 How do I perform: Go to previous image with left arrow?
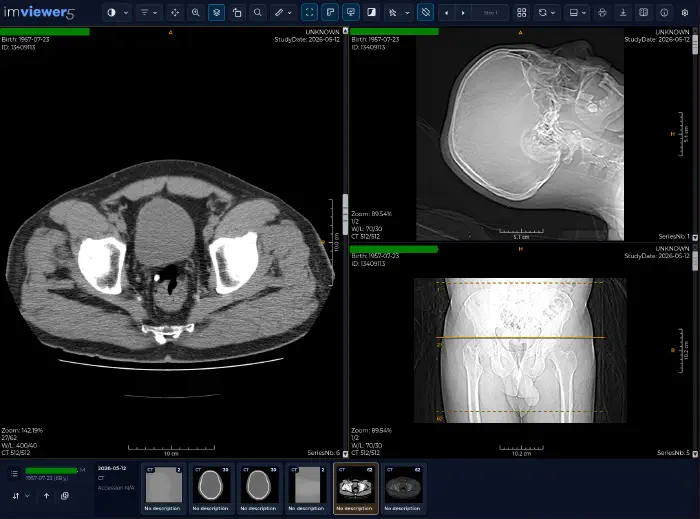point(446,13)
